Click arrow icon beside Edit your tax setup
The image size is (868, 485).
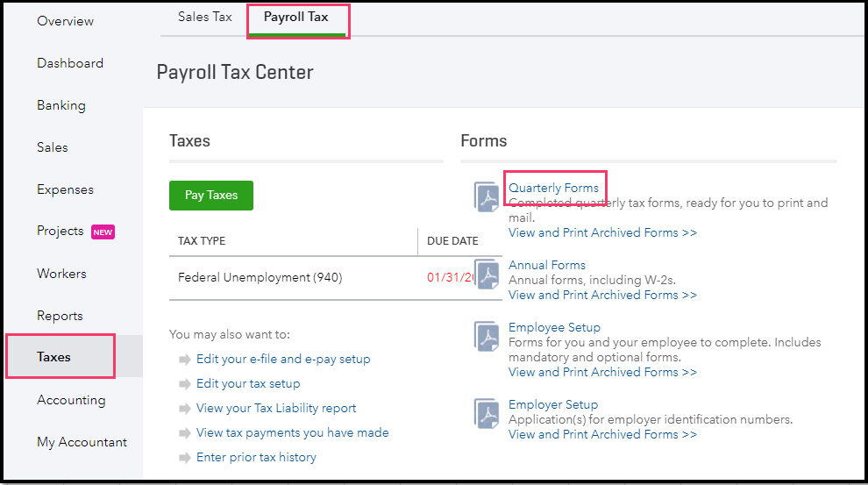click(x=185, y=383)
